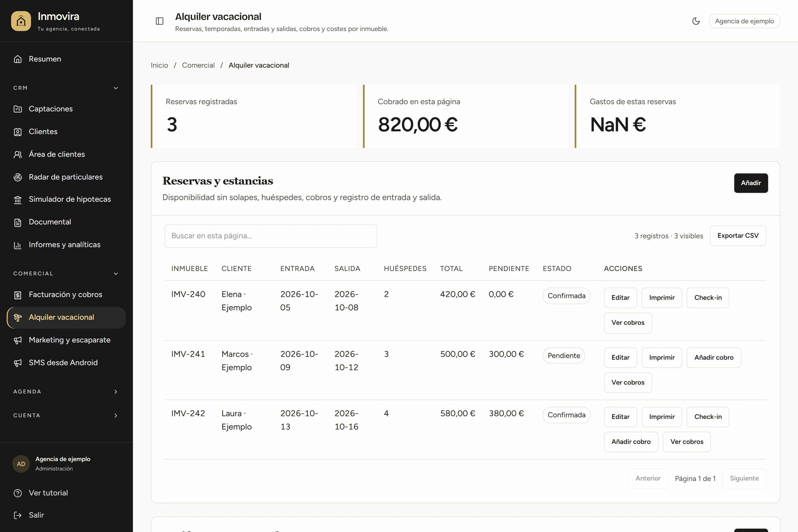Expand the CUENTA section chevron
Screen dimensions: 798x532
point(116,415)
